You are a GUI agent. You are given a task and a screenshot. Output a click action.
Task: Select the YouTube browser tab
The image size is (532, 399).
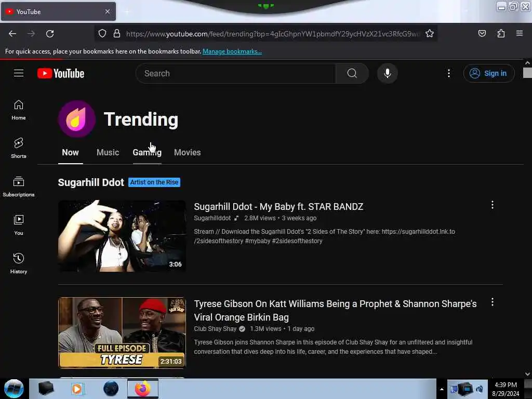58,11
